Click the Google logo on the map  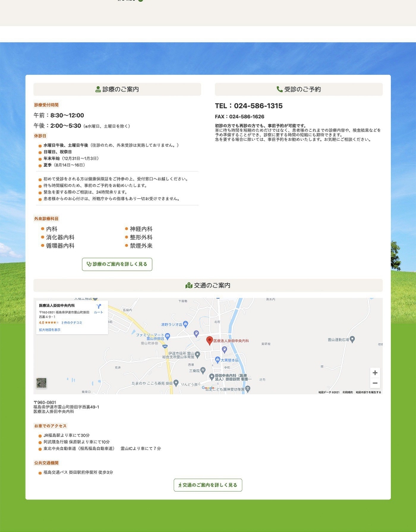(208, 388)
